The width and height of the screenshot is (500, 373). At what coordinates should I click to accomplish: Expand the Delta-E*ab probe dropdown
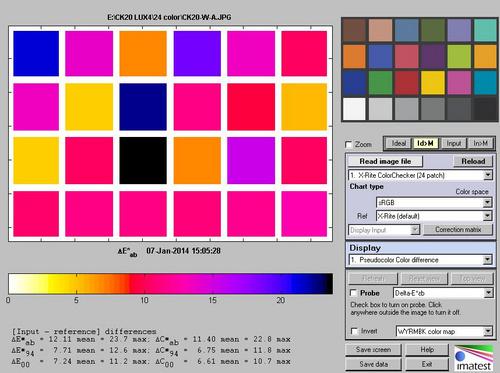coord(443,293)
